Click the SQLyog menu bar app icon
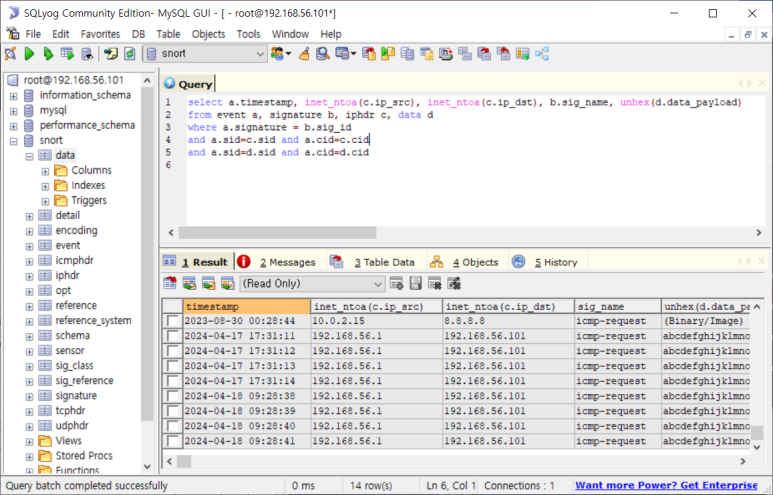The image size is (773, 495). [13, 34]
